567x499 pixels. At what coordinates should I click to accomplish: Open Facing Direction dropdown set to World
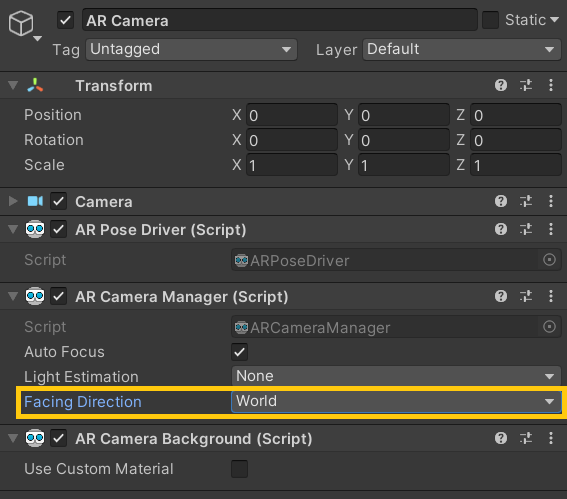tap(396, 401)
